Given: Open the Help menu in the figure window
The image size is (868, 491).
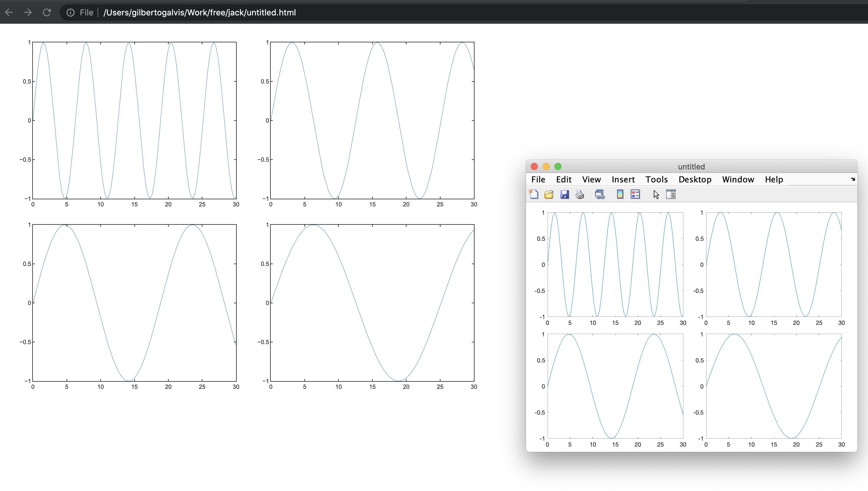Looking at the screenshot, I should (774, 179).
